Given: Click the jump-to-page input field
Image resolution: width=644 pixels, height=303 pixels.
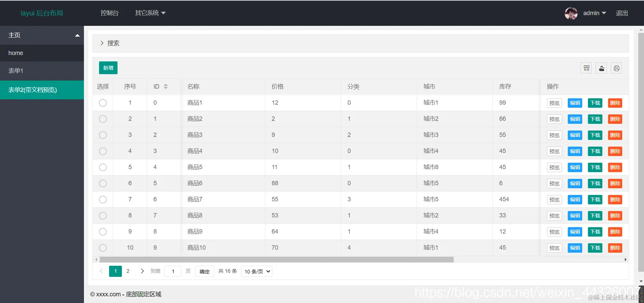Looking at the screenshot, I should coord(173,271).
